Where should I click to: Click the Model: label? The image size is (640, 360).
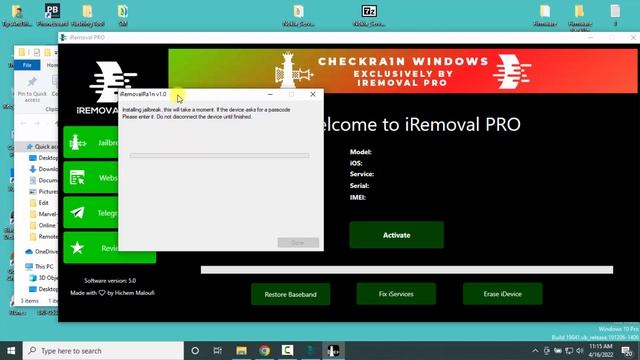(x=360, y=152)
